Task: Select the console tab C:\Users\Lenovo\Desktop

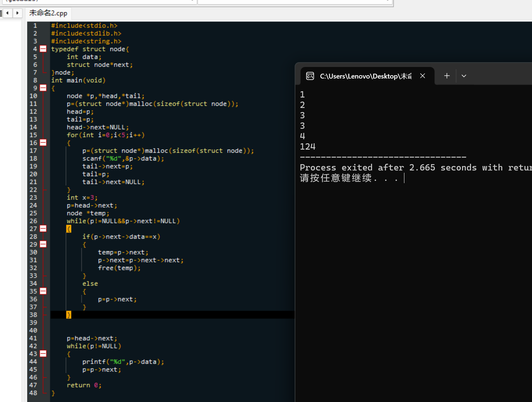Action: [x=366, y=76]
